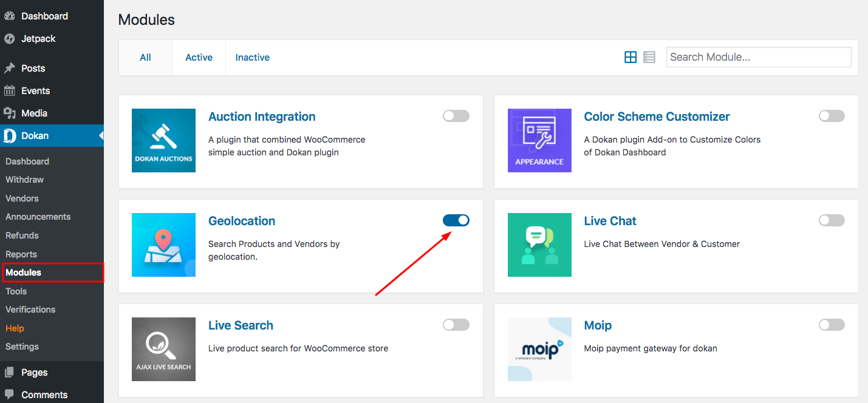Click the Appearance module thumbnail
Viewport: 868px width, 403px height.
pos(539,140)
